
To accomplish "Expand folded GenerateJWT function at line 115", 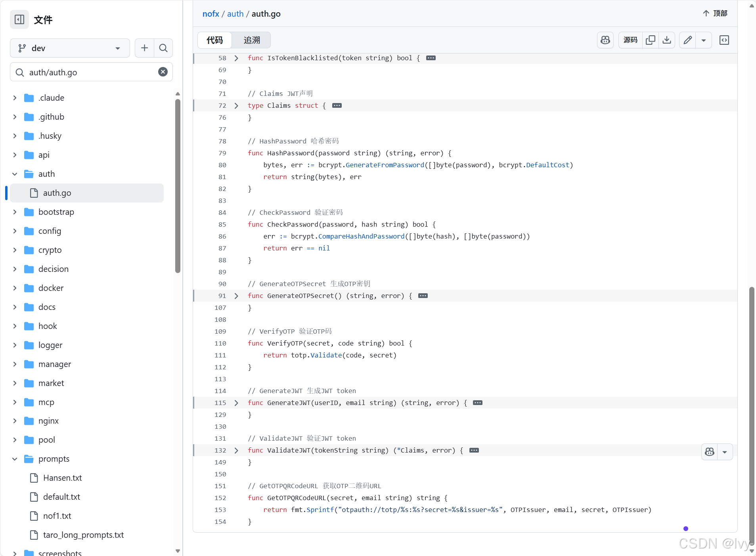I will point(236,403).
